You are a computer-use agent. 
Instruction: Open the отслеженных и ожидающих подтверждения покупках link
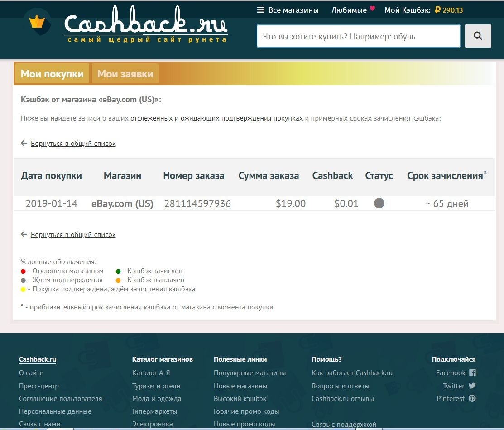click(x=216, y=118)
